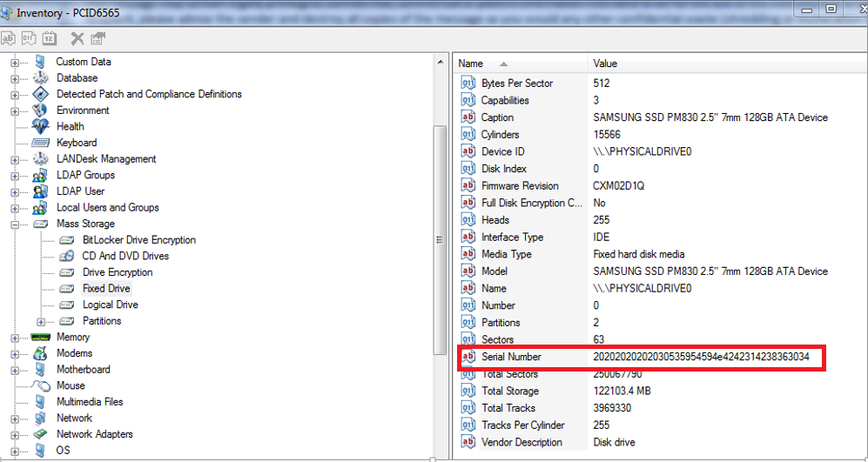Click the Cylinders value 15566

pos(607,135)
